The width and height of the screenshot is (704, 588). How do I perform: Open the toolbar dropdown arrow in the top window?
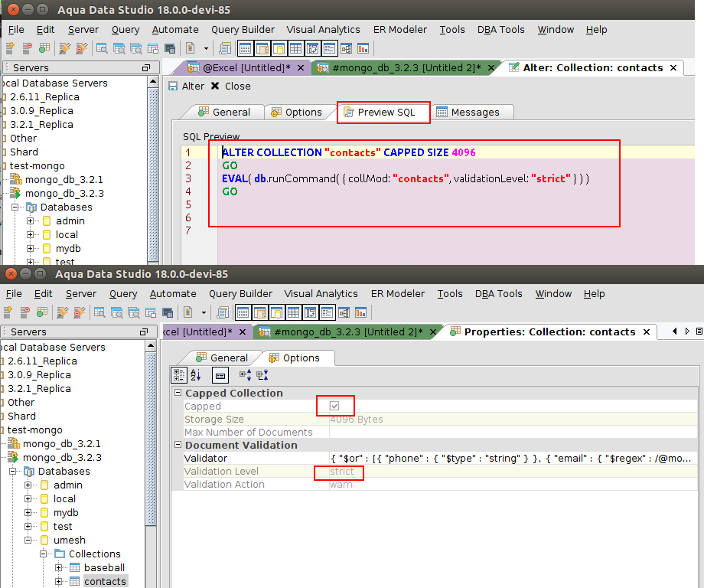click(206, 48)
